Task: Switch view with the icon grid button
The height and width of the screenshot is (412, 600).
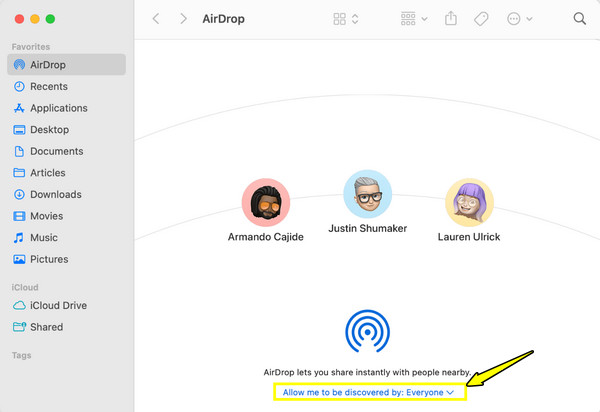Action: [x=339, y=19]
